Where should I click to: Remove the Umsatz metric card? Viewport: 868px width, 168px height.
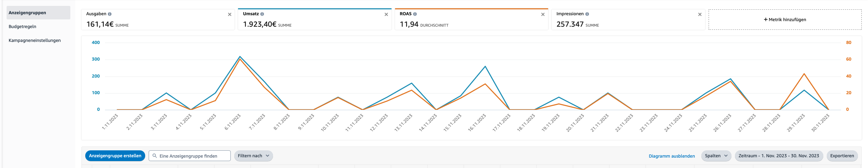pyautogui.click(x=386, y=15)
